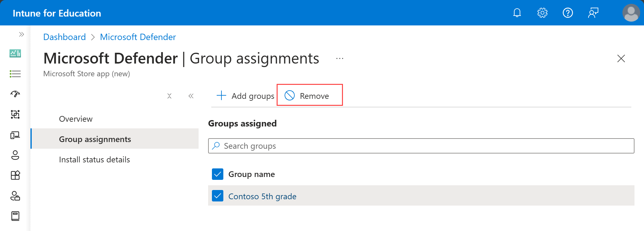Viewport: 644px width, 231px height.
Task: Open the dashboard chart icon in sidebar
Action: point(15,53)
